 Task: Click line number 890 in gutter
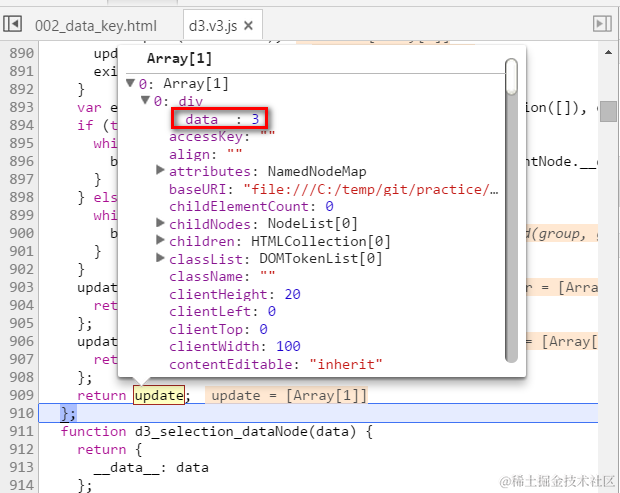(x=22, y=53)
